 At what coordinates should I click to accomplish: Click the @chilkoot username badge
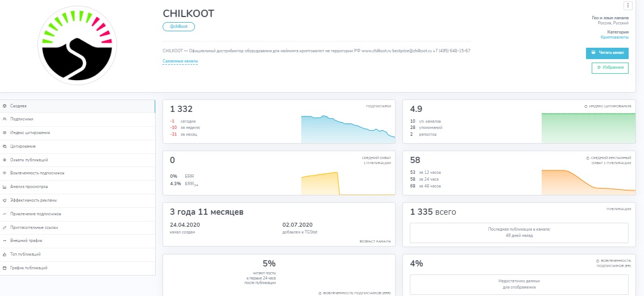click(x=178, y=27)
